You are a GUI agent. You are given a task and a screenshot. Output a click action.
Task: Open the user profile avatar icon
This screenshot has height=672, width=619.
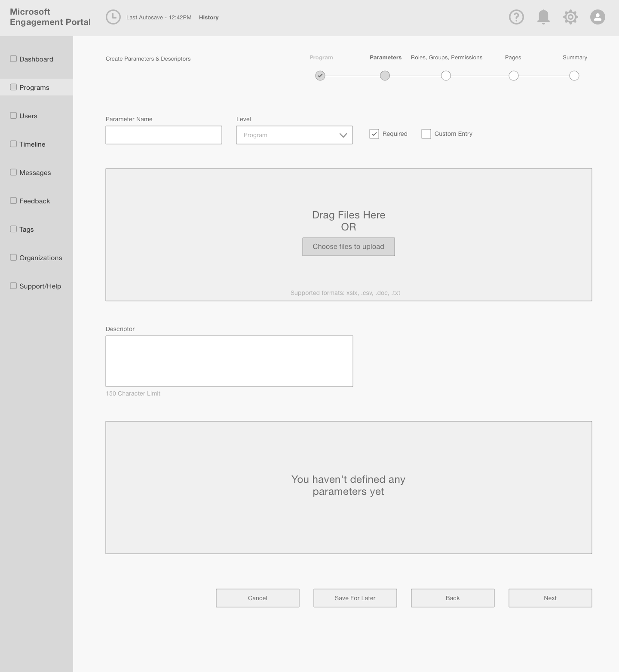click(x=598, y=17)
